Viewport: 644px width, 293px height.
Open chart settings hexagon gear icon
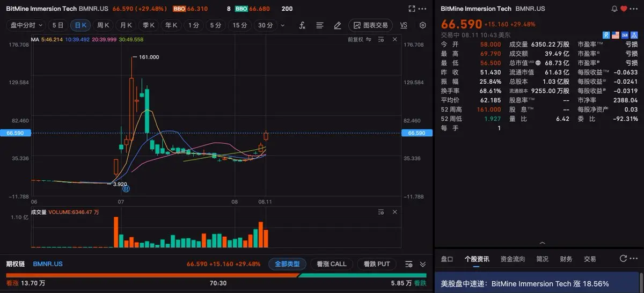point(423,25)
